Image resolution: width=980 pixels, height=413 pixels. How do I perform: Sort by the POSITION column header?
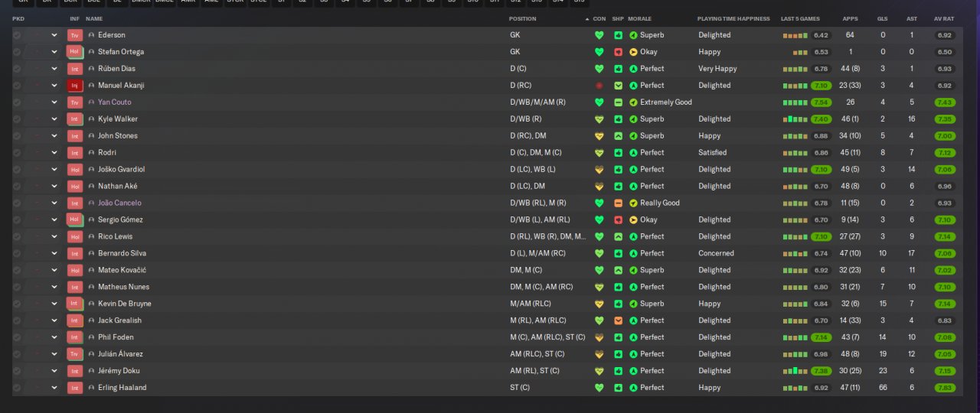(x=523, y=18)
